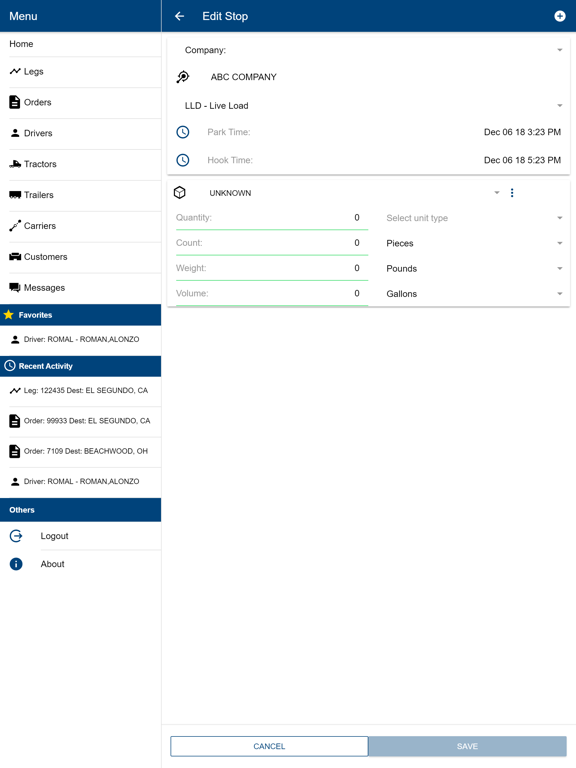Click the company search icon beside ABC COMPANY
Image resolution: width=576 pixels, height=768 pixels.
(x=183, y=77)
